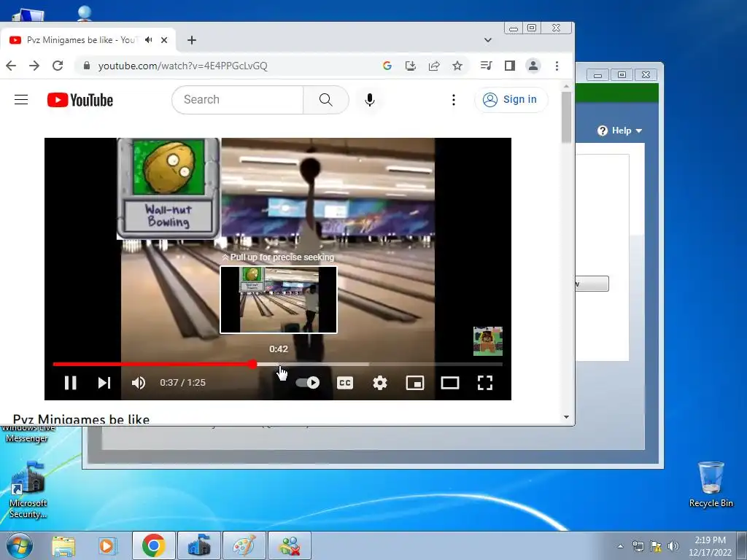Open the taskbar clock 2:19 PM
Screen dimensions: 747x560
click(710, 546)
